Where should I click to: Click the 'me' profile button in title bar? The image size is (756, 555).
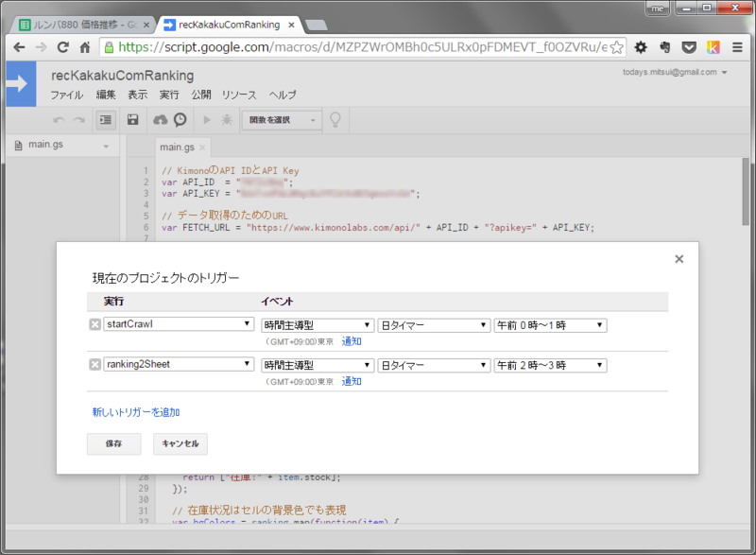pos(657,9)
